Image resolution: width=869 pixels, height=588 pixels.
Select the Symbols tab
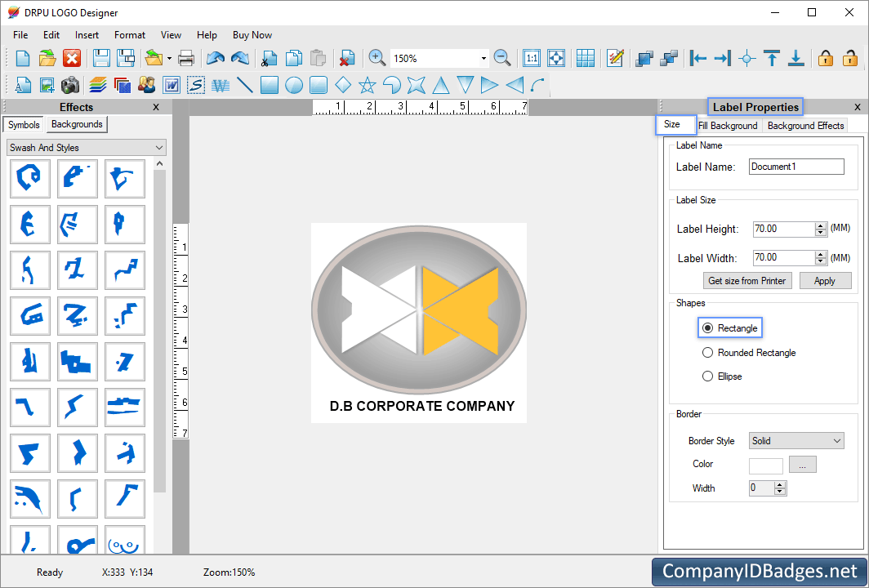point(24,125)
